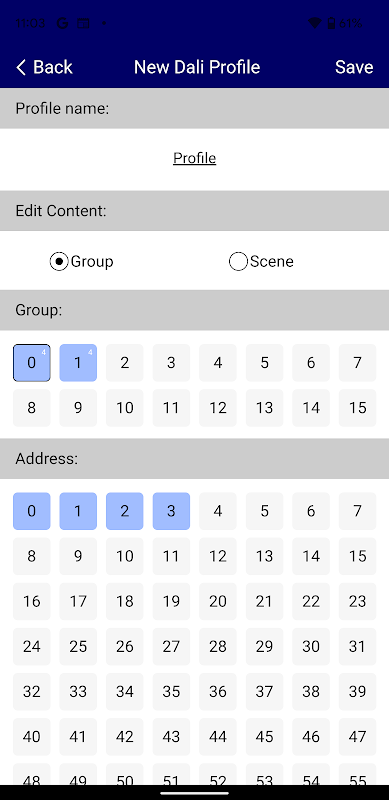Go back using the Back chevron
389x800 pixels.
click(x=21, y=67)
